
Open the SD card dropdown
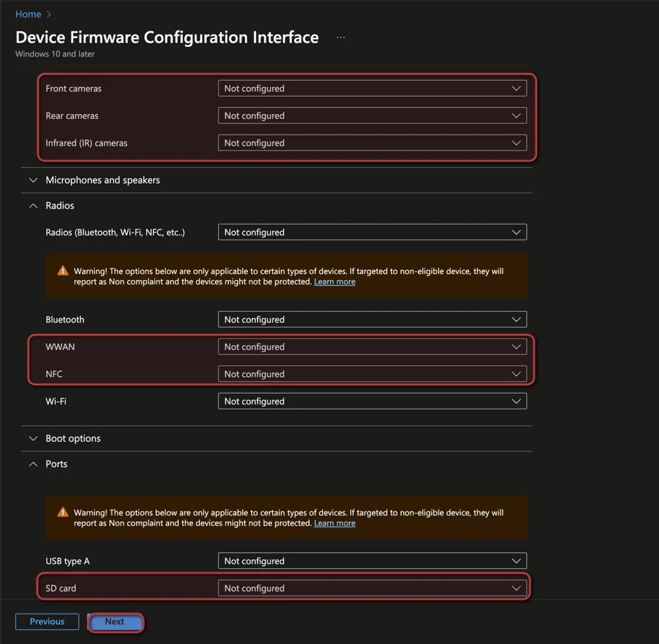tap(373, 588)
